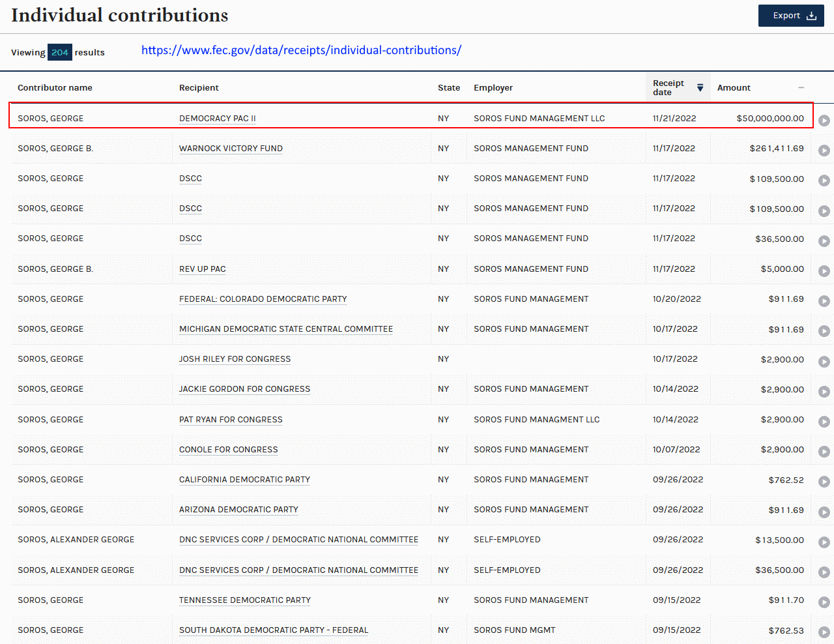Open the California Democratic Party link
Viewport: 834px width, 644px height.
[244, 480]
